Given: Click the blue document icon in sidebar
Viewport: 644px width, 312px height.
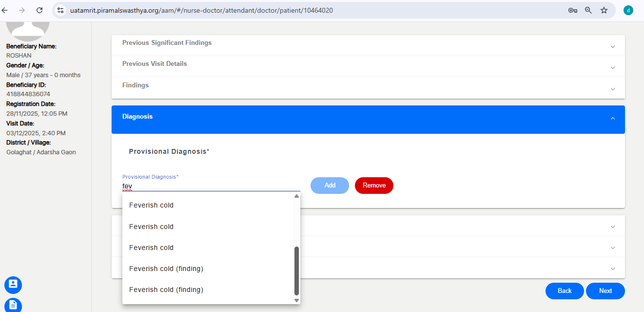Looking at the screenshot, I should 13,305.
